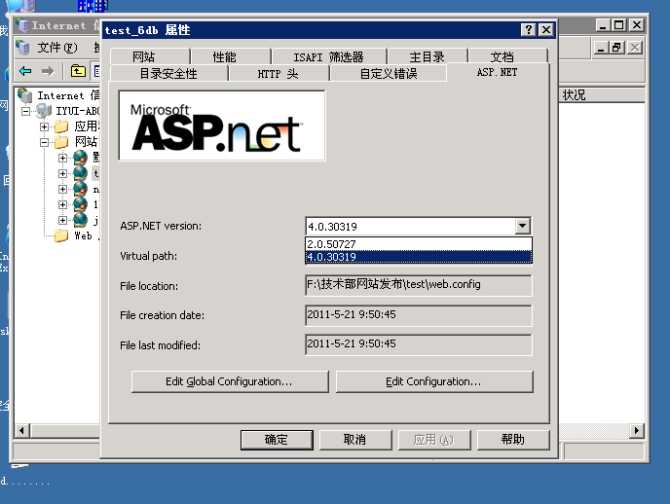Maximize the IIS manager window
The width and height of the screenshot is (670, 504).
point(619,25)
